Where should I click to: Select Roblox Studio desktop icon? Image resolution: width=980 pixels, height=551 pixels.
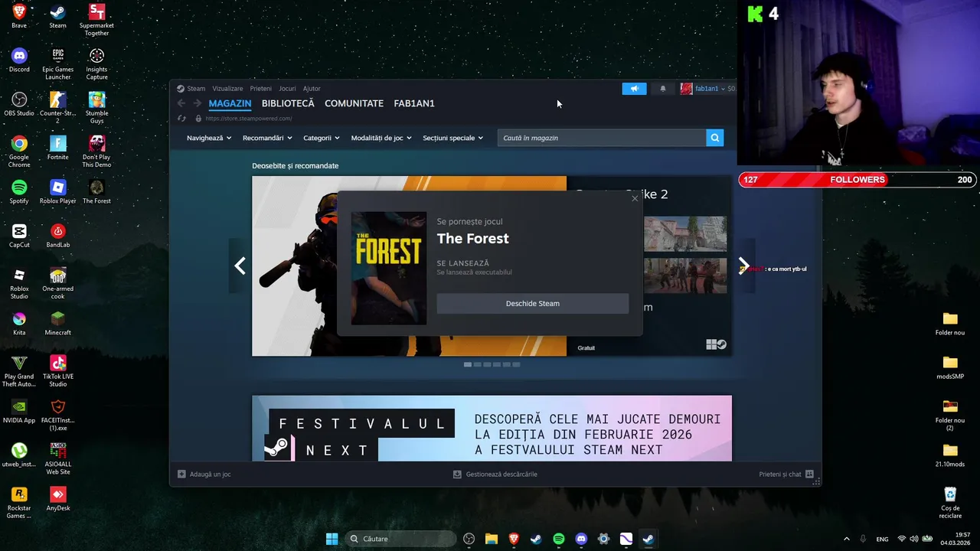tap(19, 283)
